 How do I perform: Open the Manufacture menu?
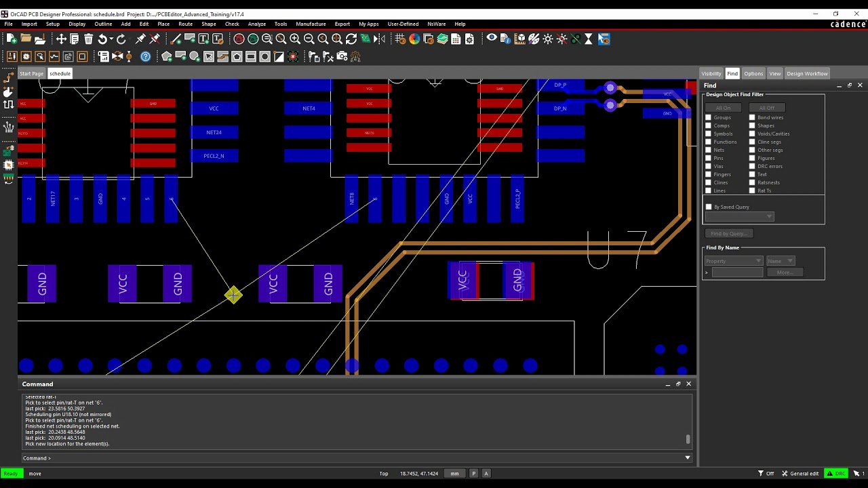click(311, 24)
